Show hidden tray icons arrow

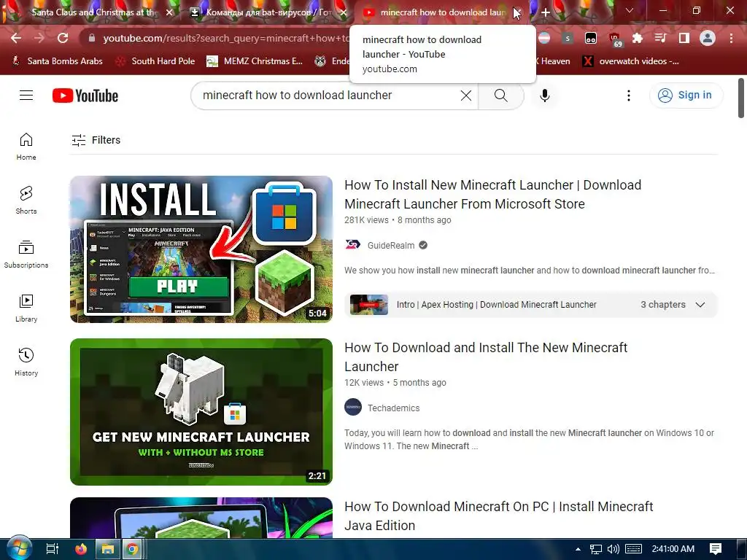click(x=578, y=549)
